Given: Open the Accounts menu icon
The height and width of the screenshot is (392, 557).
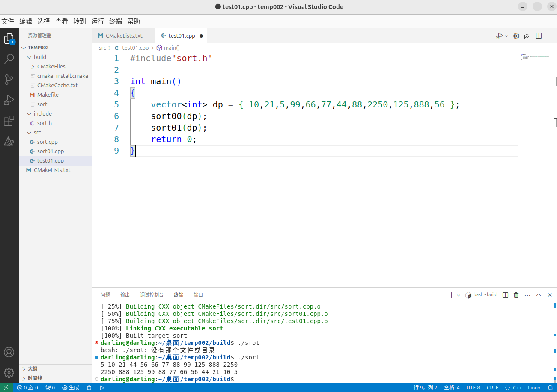Looking at the screenshot, I should (x=9, y=352).
